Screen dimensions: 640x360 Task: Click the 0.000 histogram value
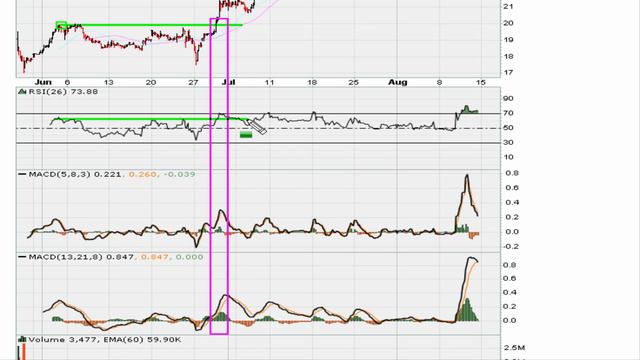[189, 257]
